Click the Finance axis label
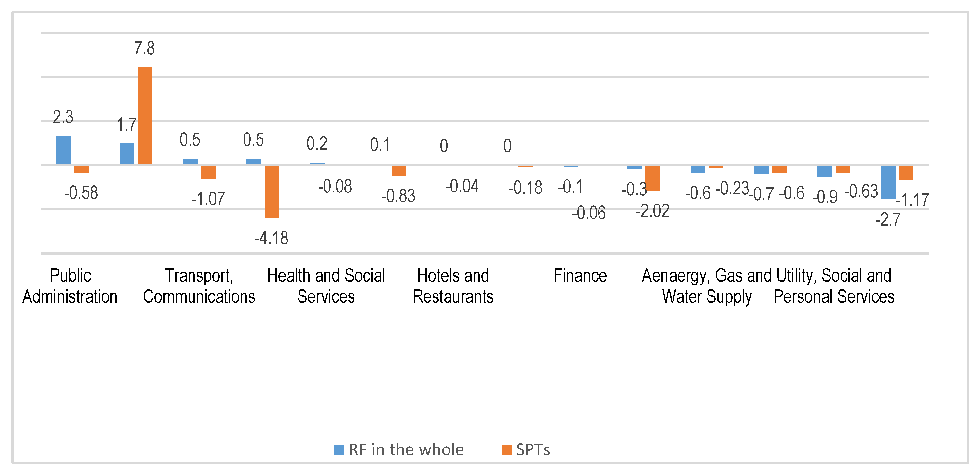 [x=580, y=276]
